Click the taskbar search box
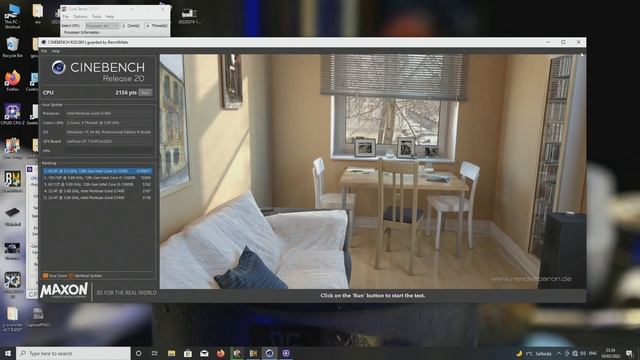The height and width of the screenshot is (360, 640). 73,353
